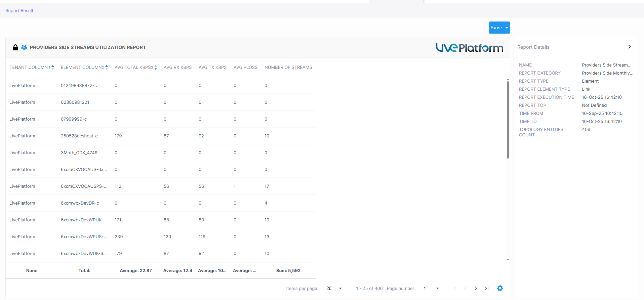Click the Number of Streams column header
The width and height of the screenshot is (644, 300).
(x=288, y=68)
